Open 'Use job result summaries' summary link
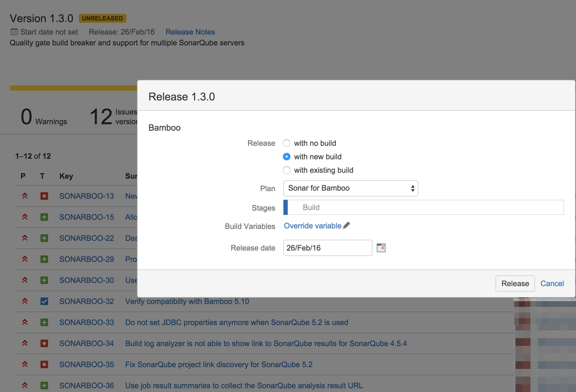576x392 pixels. pos(244,385)
